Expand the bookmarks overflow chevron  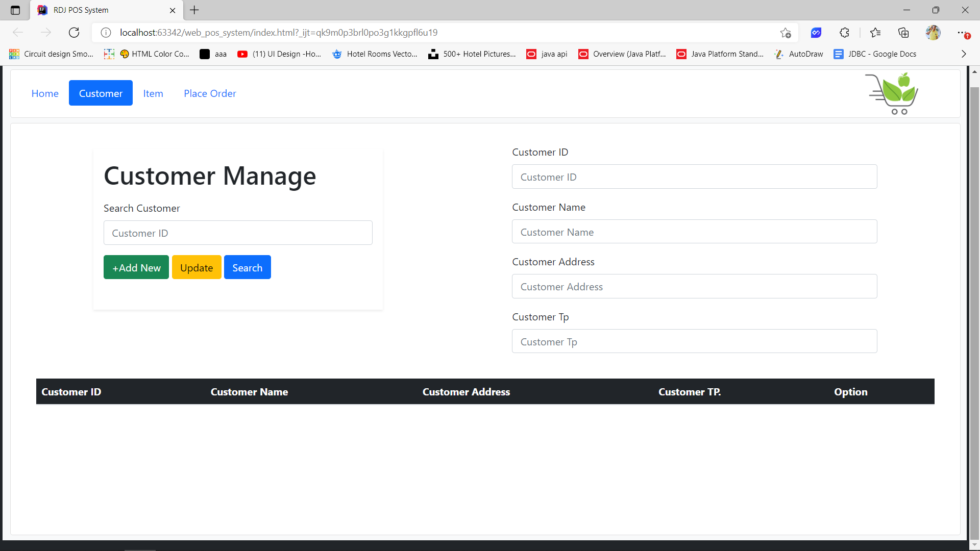(x=964, y=54)
